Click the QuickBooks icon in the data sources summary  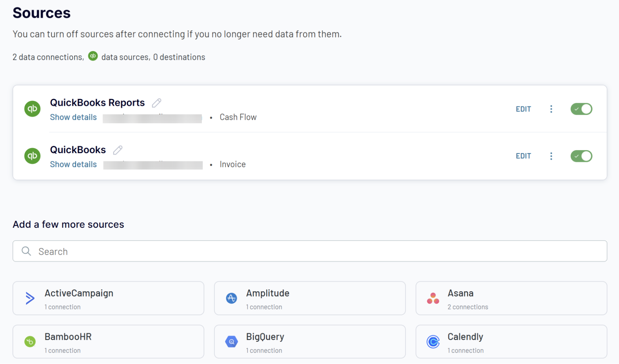[x=93, y=56]
